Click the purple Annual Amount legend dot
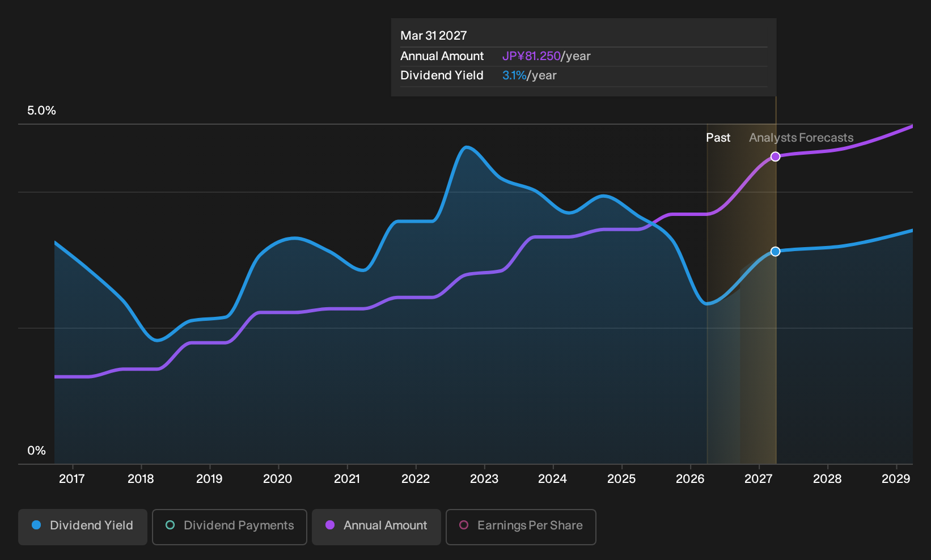The image size is (931, 560). (x=330, y=525)
